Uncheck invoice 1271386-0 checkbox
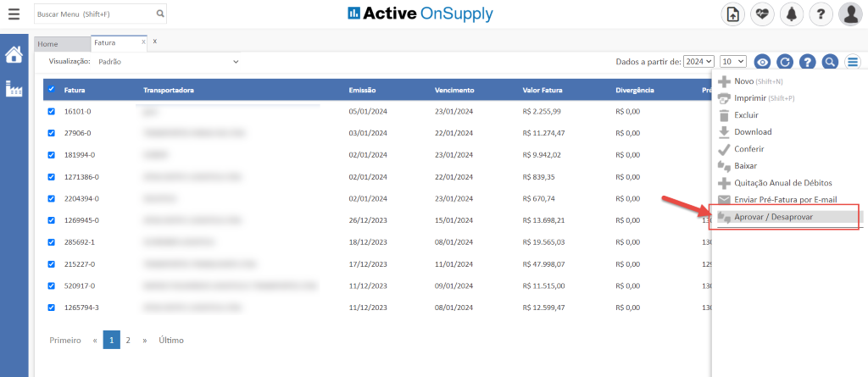 click(x=52, y=176)
